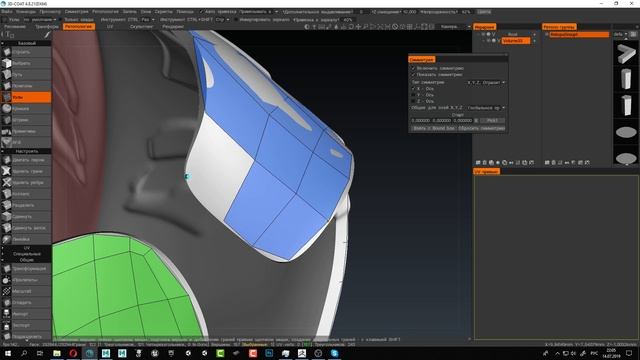The height and width of the screenshot is (360, 640).
Task: Toggle the Только квады checkbox
Action: coord(61,20)
